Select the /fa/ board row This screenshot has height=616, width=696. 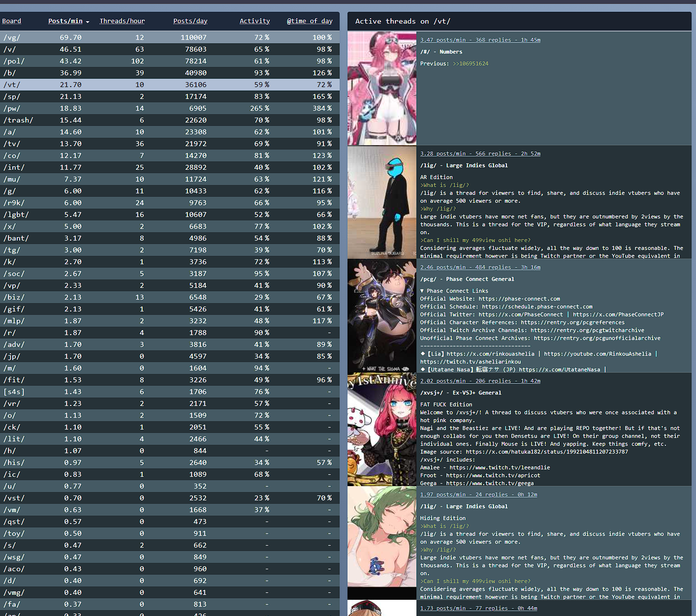[x=170, y=604]
